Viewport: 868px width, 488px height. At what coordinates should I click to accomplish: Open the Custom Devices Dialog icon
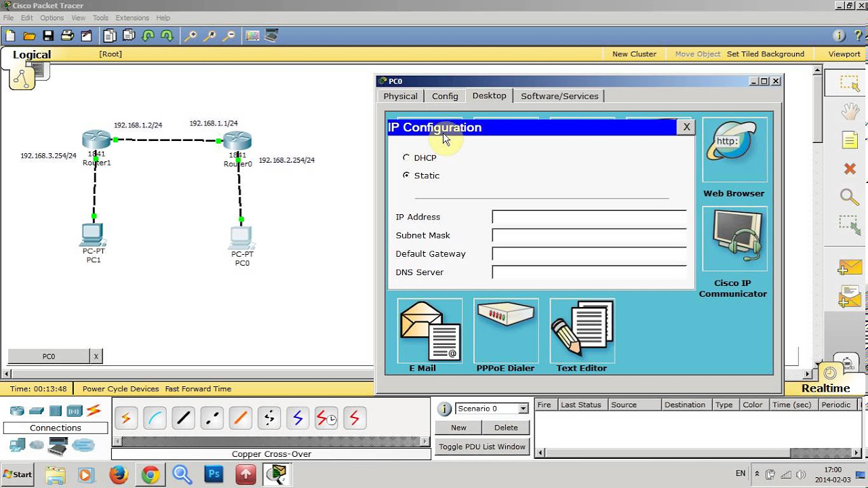coord(271,36)
